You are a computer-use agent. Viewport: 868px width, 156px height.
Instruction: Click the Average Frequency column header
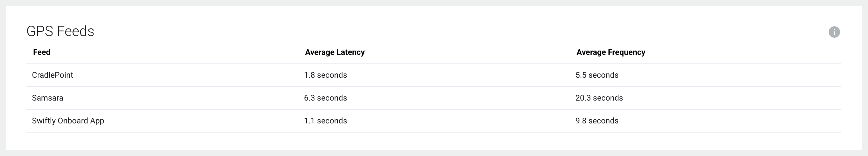tap(611, 52)
